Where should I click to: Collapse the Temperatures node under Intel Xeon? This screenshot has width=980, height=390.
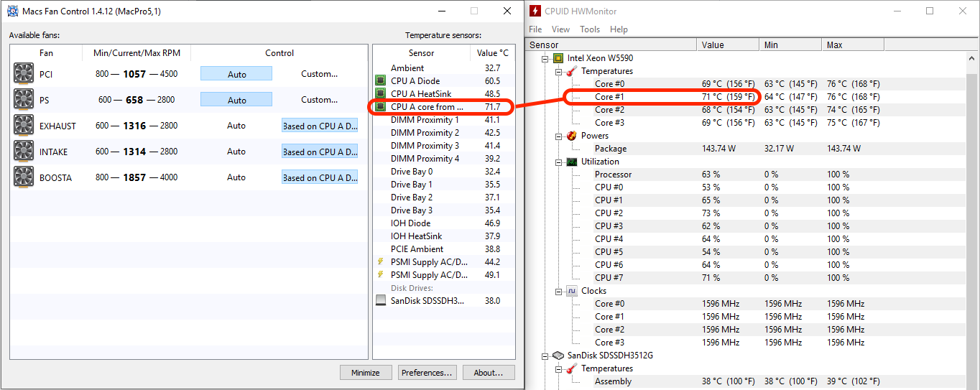pos(558,71)
